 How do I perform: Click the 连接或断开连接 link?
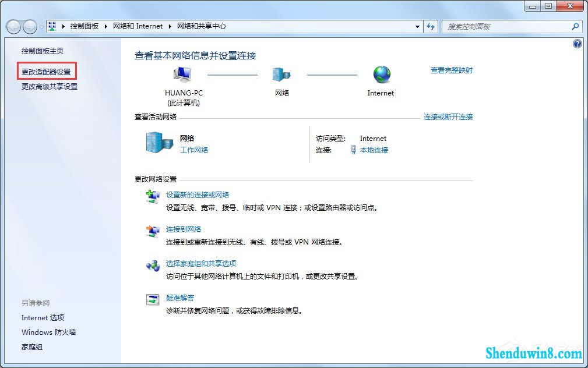448,117
